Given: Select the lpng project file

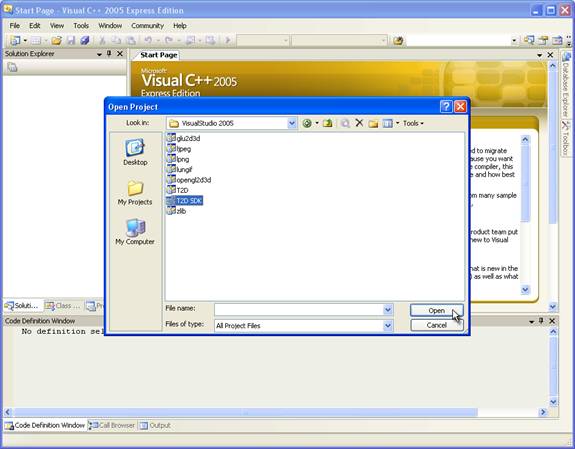Looking at the screenshot, I should click(178, 159).
